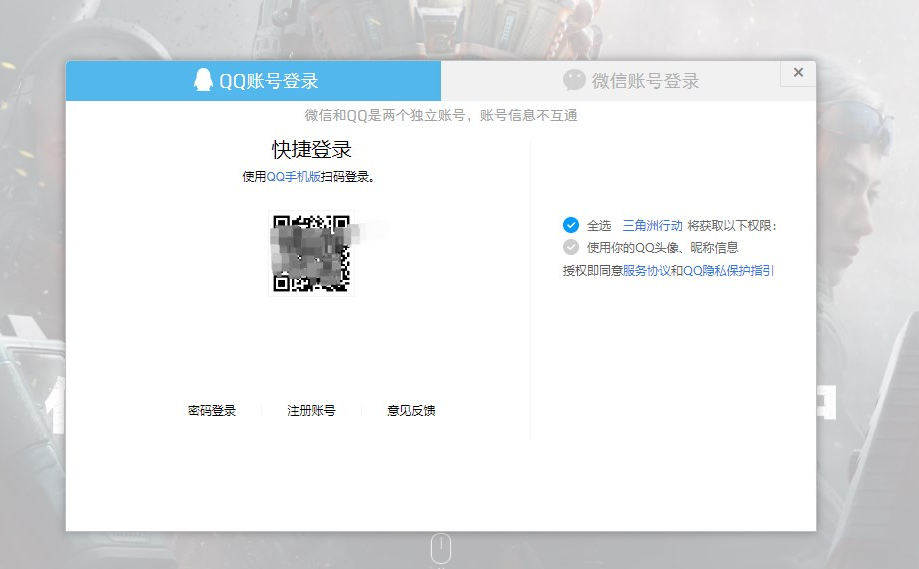
Task: Click the 微信和QQ是两个独立账号 notice text
Action: [441, 115]
